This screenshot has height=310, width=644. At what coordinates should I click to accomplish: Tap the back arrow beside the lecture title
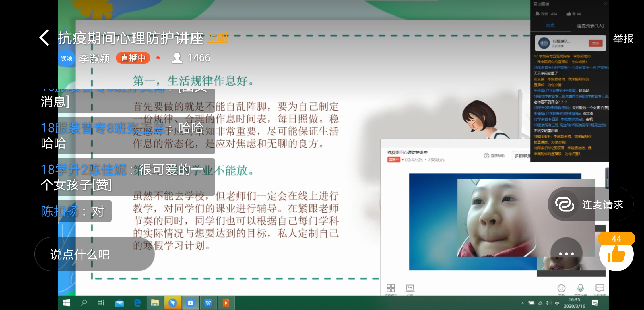[x=44, y=38]
